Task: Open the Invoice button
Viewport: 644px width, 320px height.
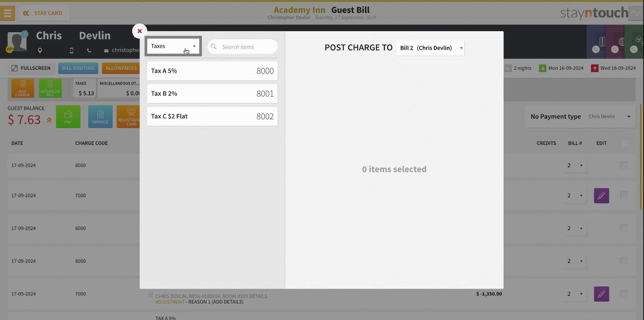Action: tap(100, 117)
